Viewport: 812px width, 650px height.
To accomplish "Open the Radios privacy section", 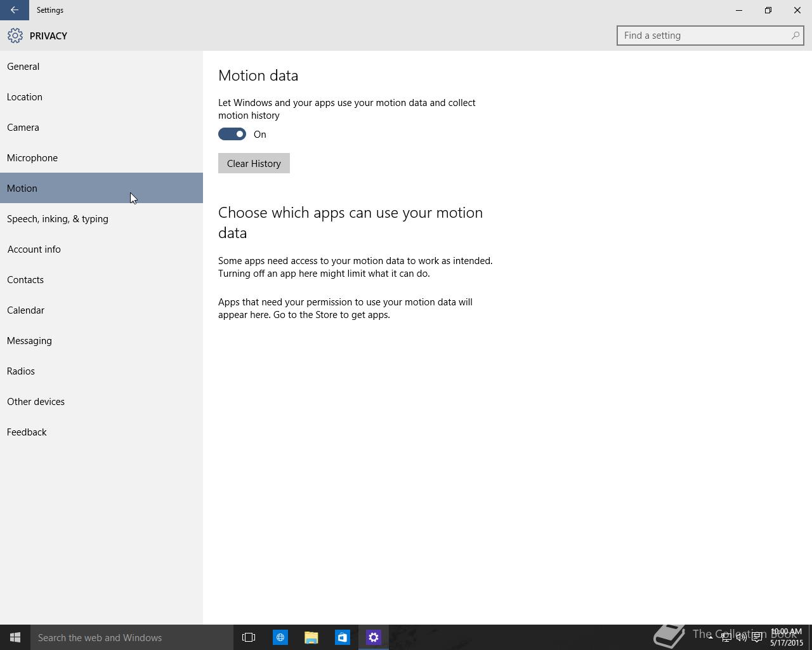I will 101,371.
